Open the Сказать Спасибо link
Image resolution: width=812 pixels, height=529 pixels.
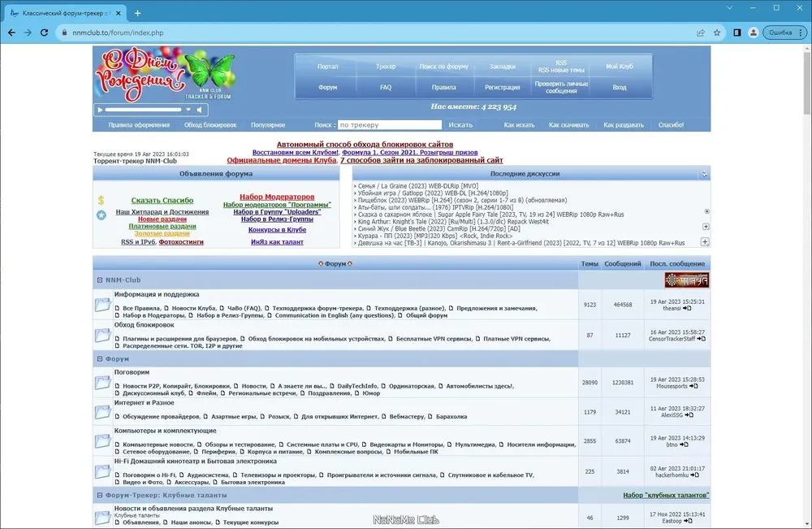162,200
